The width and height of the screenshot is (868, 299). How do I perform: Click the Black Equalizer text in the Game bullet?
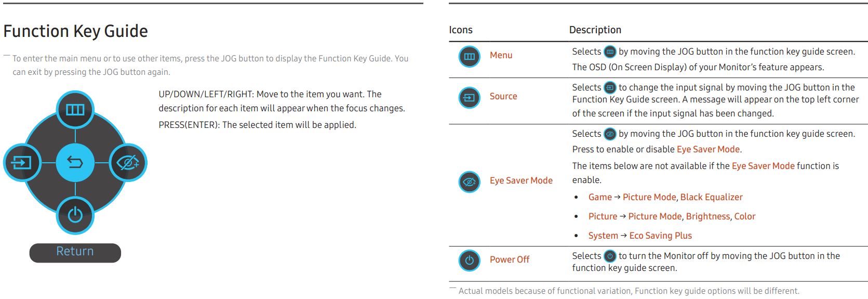click(x=712, y=197)
